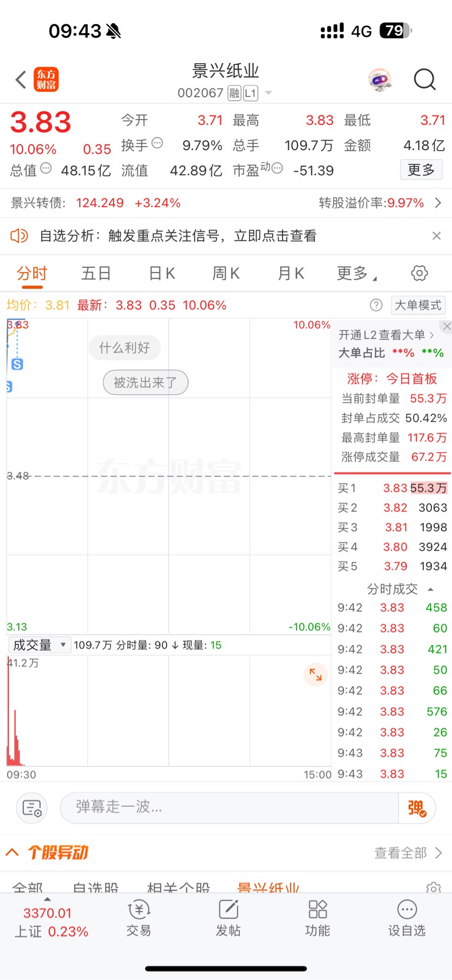This screenshot has height=980, width=452.
Task: Collapse the 个股异动 section
Action: pyautogui.click(x=12, y=852)
